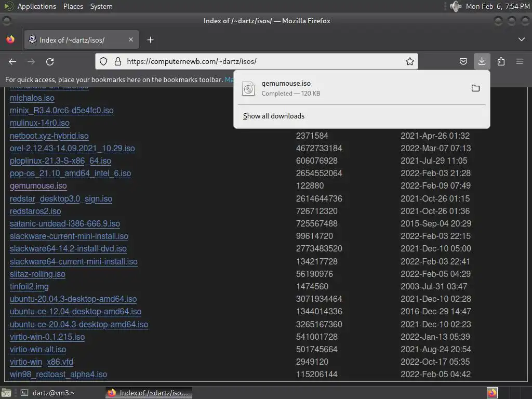Viewport: 532px width, 399px height.
Task: Click date 2003-Jul-31 03:47
Action: click(434, 287)
